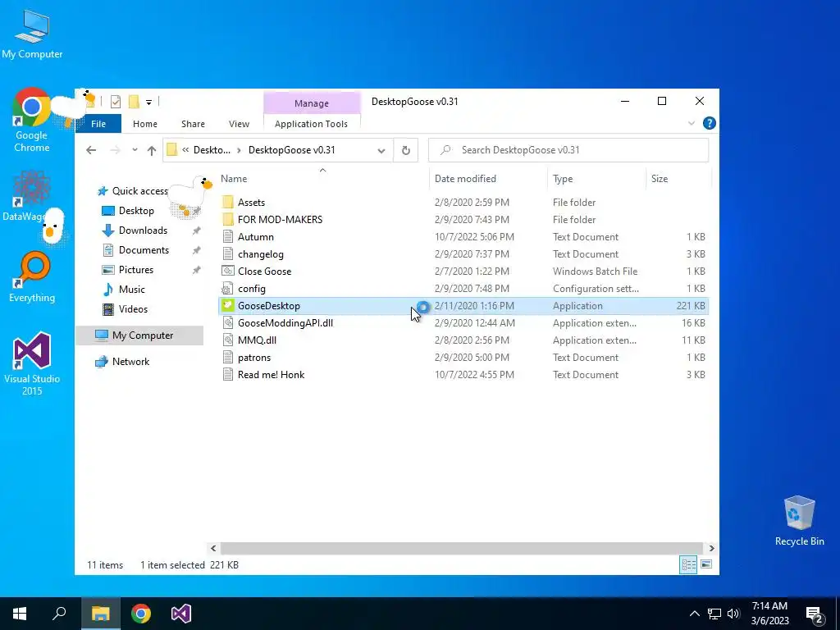Image resolution: width=840 pixels, height=630 pixels.
Task: Select Quick access in navigation pane
Action: [139, 190]
